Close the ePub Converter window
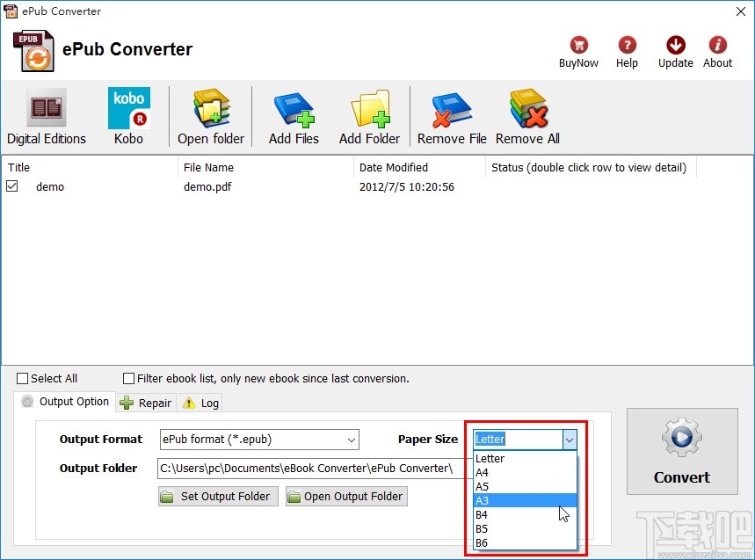755x560 pixels. click(741, 11)
